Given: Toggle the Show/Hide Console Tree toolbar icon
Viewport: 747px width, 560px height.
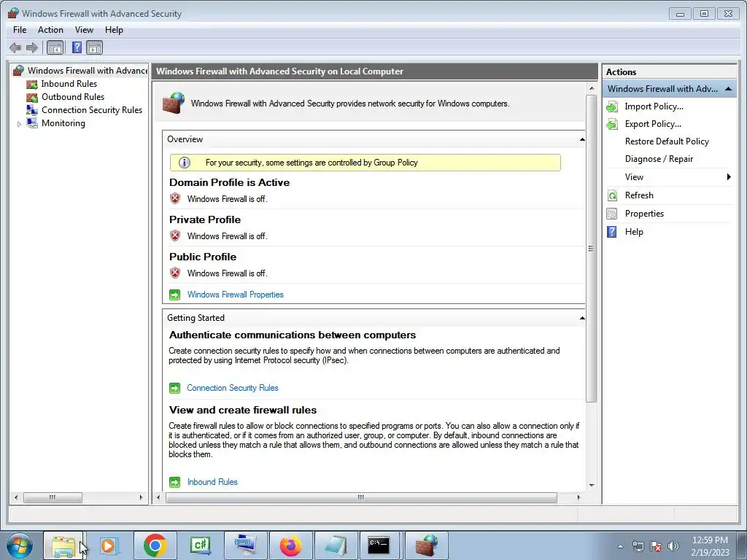Looking at the screenshot, I should pos(55,47).
